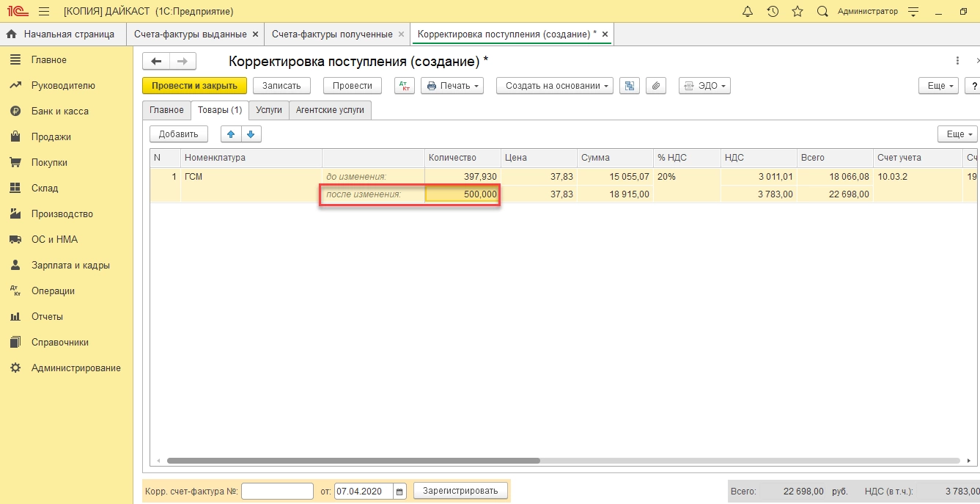
Task: Click the Корр. счет-фактура number field
Action: (x=277, y=491)
